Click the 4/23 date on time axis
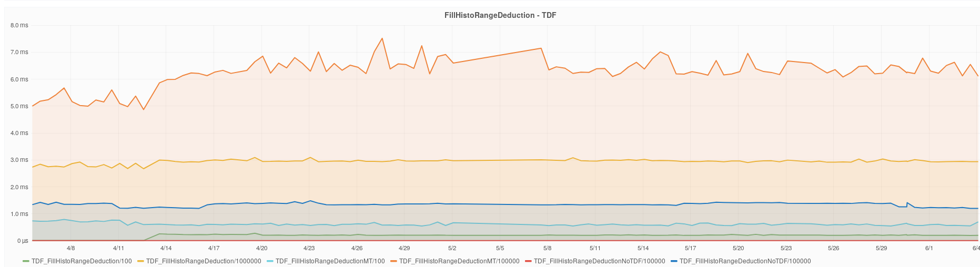Screen dimensions: 980x267 309,248
